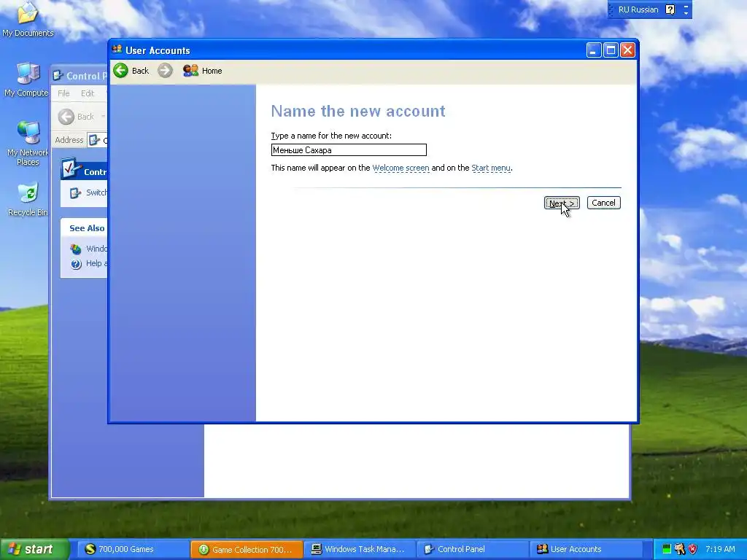Click the language bar help question icon
747x560 pixels.
[670, 9]
